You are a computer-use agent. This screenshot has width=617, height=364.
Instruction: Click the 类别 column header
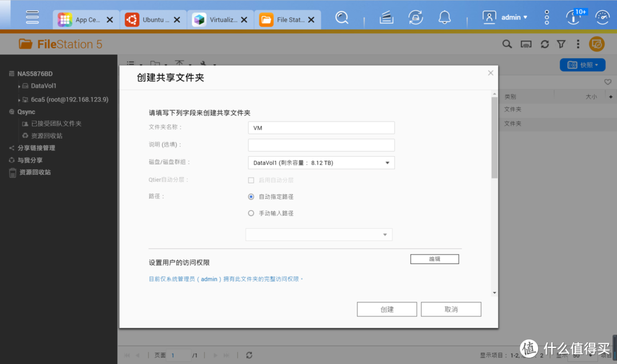(x=510, y=97)
